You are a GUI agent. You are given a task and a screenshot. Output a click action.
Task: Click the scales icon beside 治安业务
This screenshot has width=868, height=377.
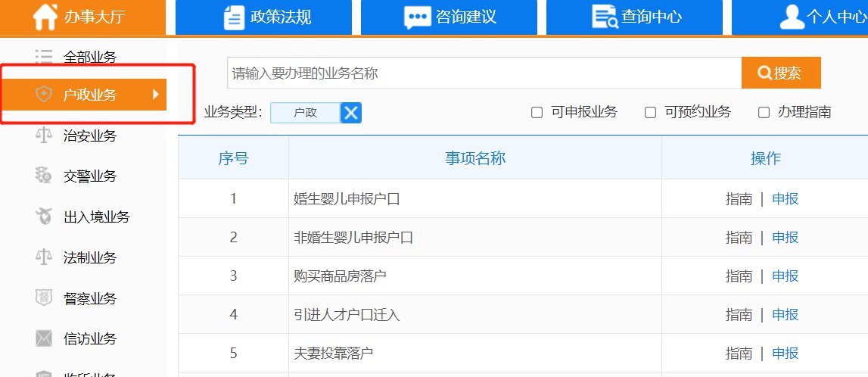click(44, 136)
